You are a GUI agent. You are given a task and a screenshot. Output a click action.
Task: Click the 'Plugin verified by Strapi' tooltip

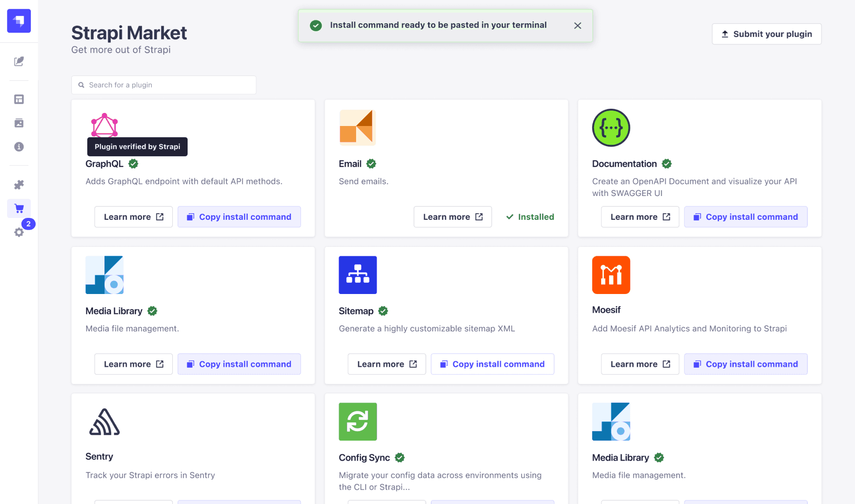tap(137, 147)
